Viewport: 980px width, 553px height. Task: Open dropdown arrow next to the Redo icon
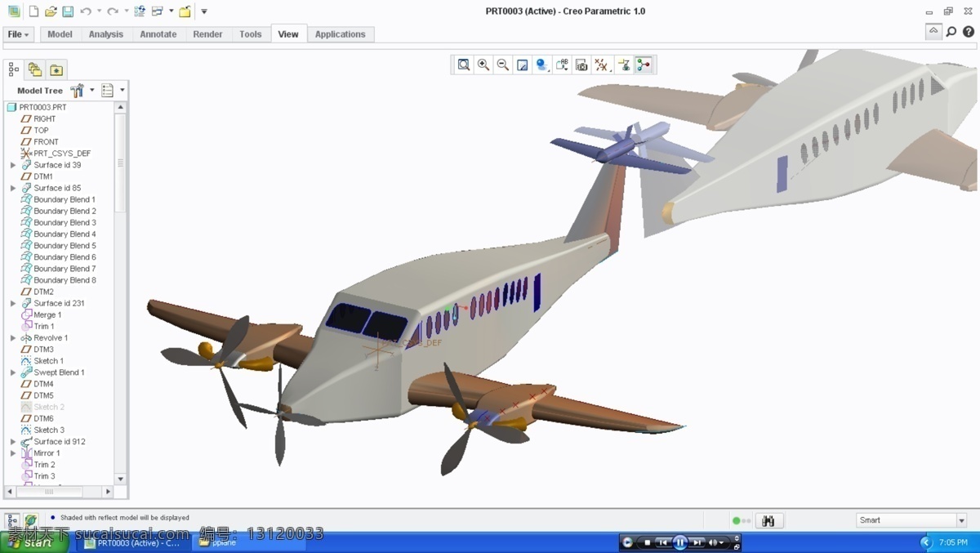click(126, 11)
